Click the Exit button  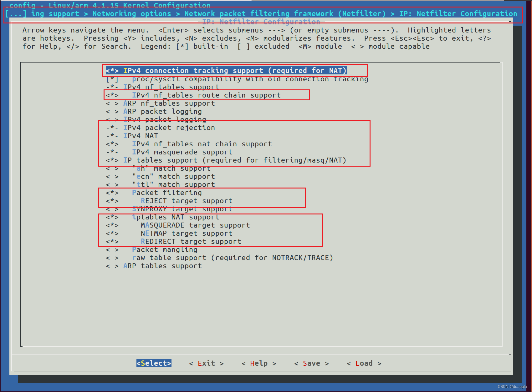click(x=206, y=363)
